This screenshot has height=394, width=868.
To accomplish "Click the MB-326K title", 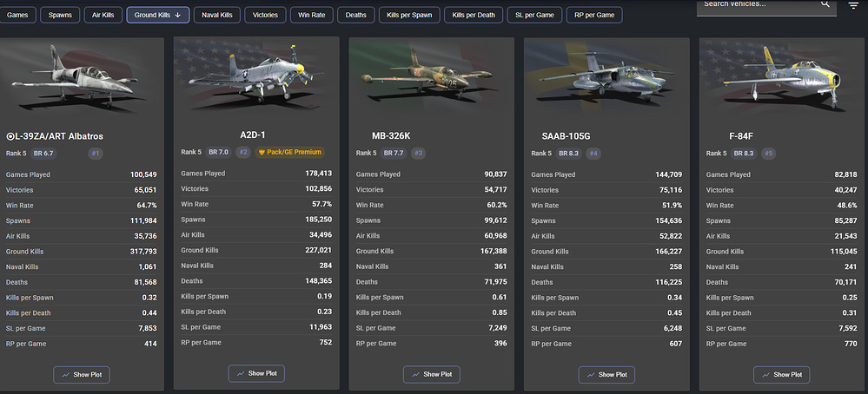I will coord(391,136).
